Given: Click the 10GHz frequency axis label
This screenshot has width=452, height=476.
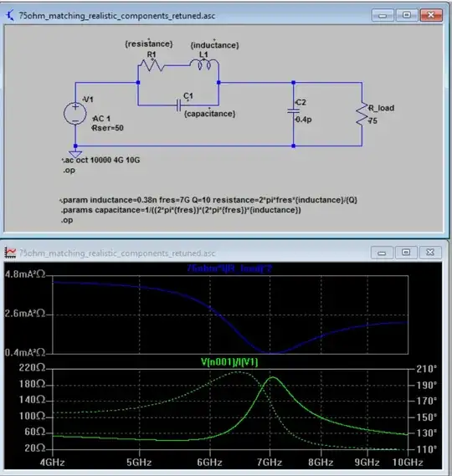Looking at the screenshot, I should [x=408, y=463].
